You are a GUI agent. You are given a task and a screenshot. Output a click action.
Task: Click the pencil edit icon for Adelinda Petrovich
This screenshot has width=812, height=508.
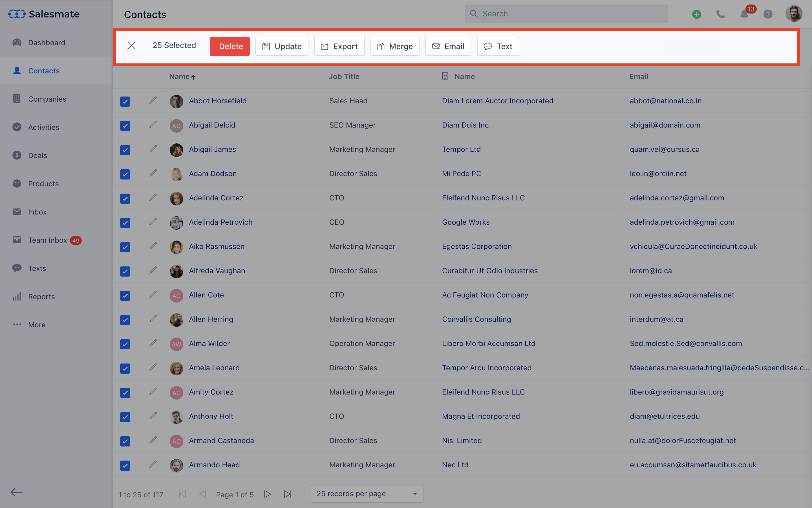pos(153,222)
